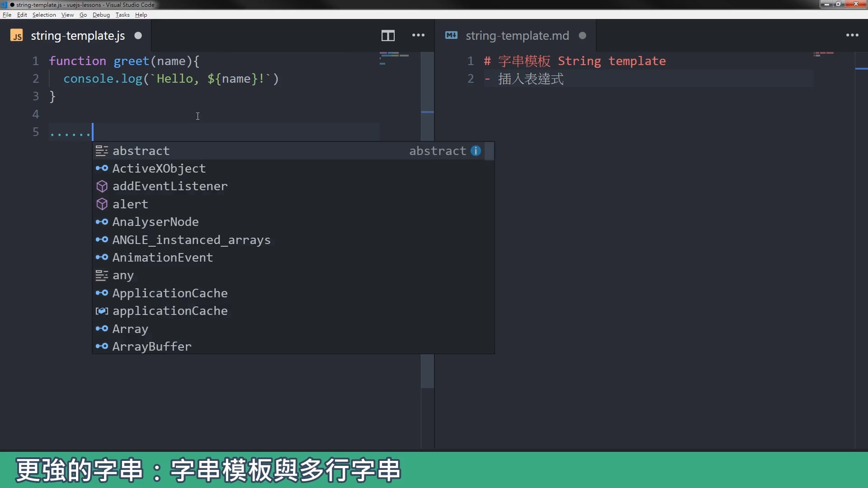Image resolution: width=868 pixels, height=488 pixels.
Task: Click markdown line 2 text 插入表達式
Action: click(x=530, y=79)
